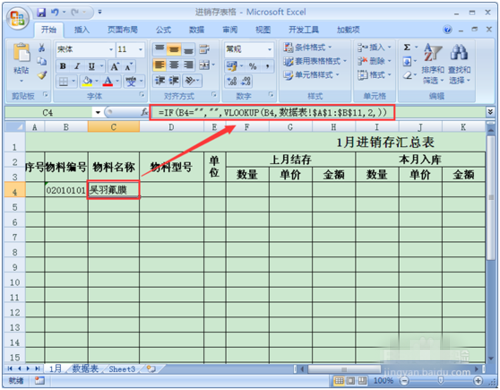Cut the selection with scissors icon

click(42, 48)
